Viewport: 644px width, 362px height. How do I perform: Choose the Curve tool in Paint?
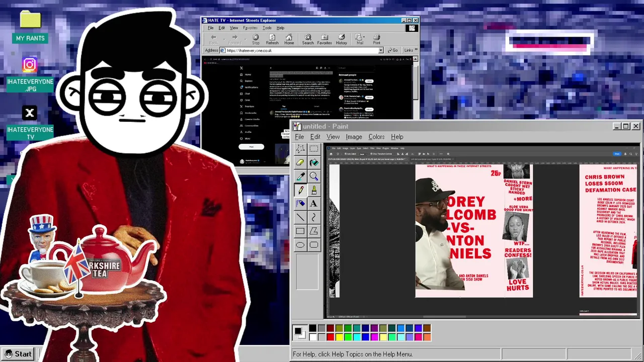point(313,217)
